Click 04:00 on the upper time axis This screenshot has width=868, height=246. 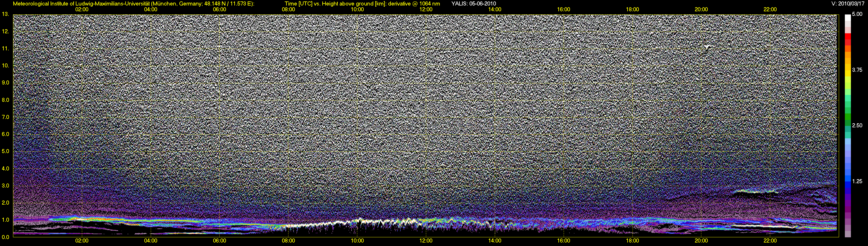pyautogui.click(x=151, y=10)
